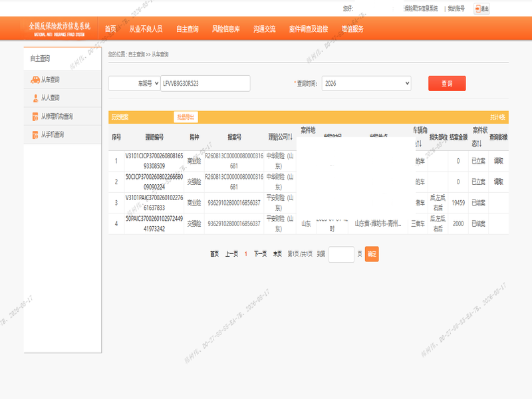This screenshot has width=532, height=399.
Task: Click settled amount 19459 cell
Action: click(x=458, y=203)
